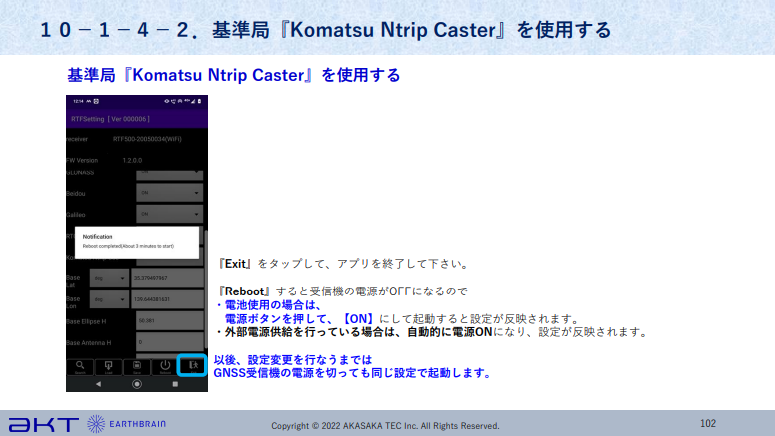Tap the Load icon in bottom toolbar
Image resolution: width=775 pixels, height=436 pixels.
(108, 366)
